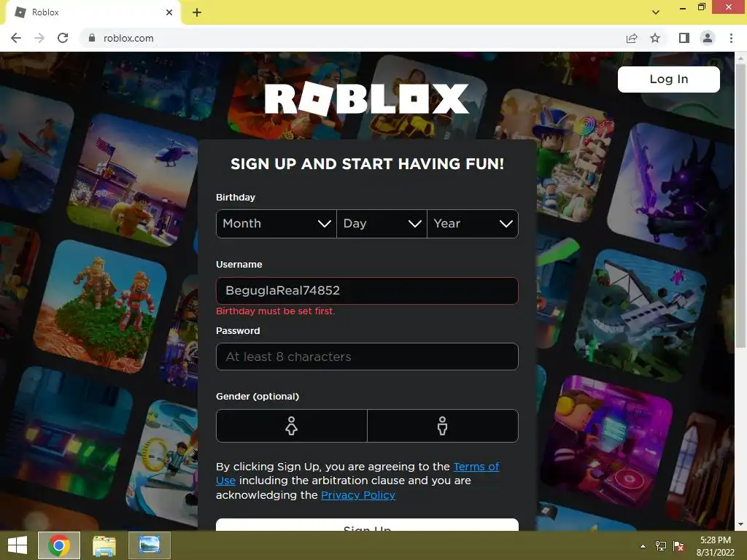Image resolution: width=747 pixels, height=560 pixels.
Task: Open File Explorer from the taskbar
Action: pos(104,545)
